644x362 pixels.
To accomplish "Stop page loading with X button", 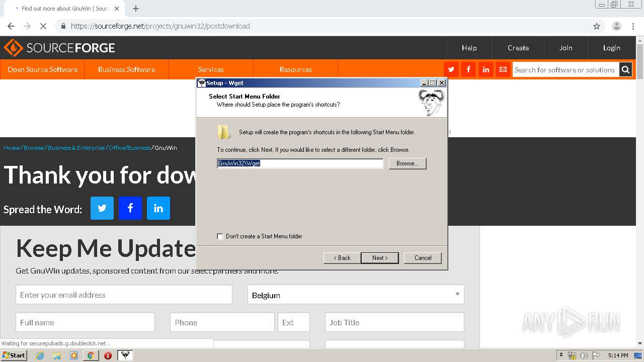I will click(43, 26).
